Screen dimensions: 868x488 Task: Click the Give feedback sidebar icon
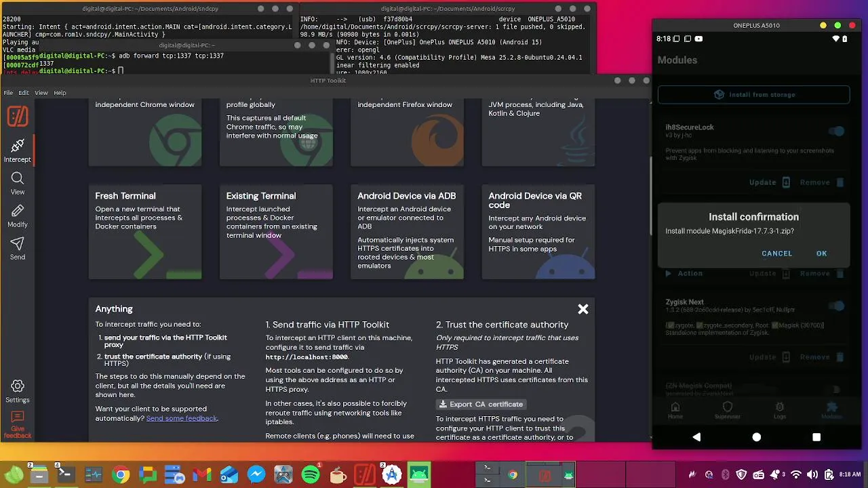(18, 424)
